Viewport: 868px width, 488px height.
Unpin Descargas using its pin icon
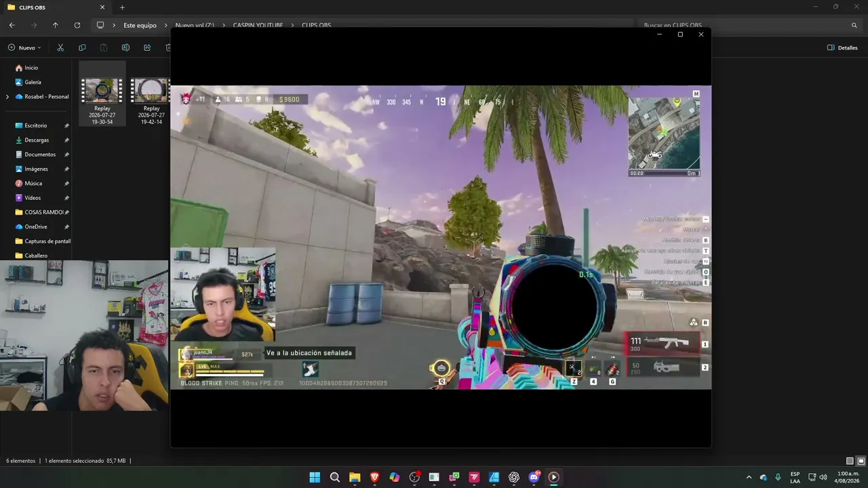tap(66, 140)
